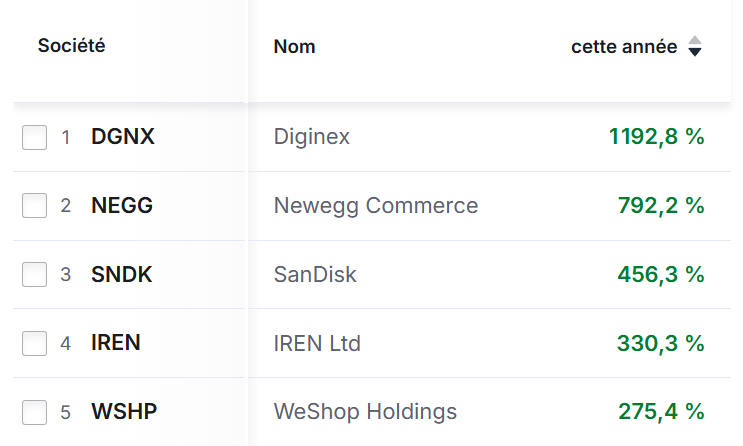Image resolution: width=743 pixels, height=446 pixels.
Task: Click the SanDisk company name
Action: click(315, 274)
